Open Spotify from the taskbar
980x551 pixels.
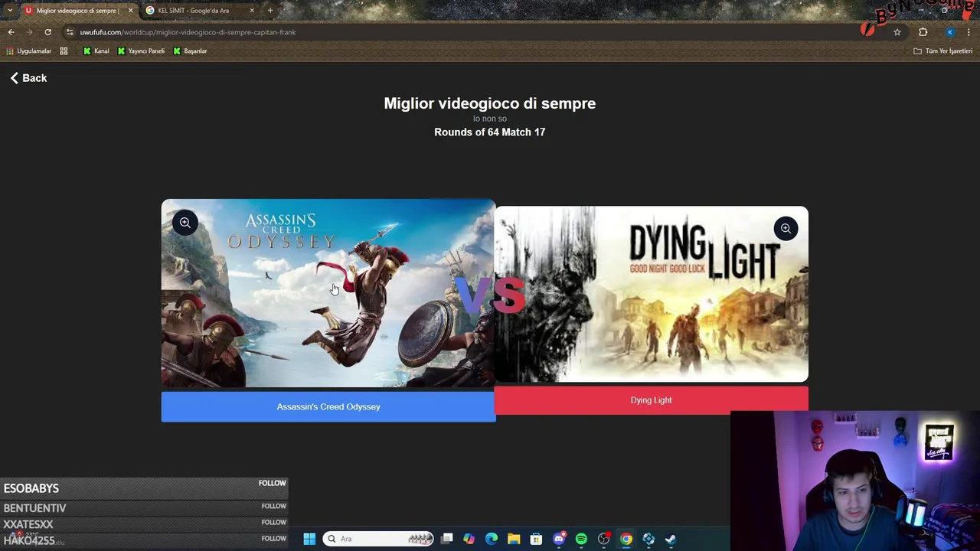point(581,539)
